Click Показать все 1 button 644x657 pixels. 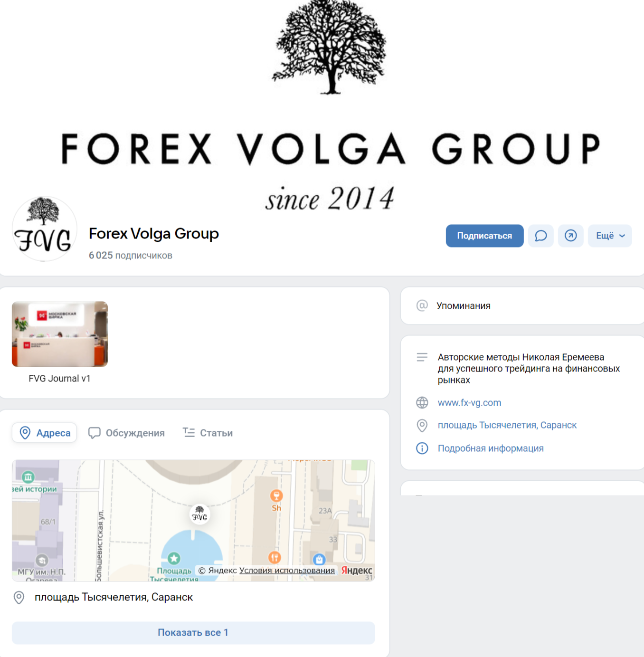pos(193,633)
